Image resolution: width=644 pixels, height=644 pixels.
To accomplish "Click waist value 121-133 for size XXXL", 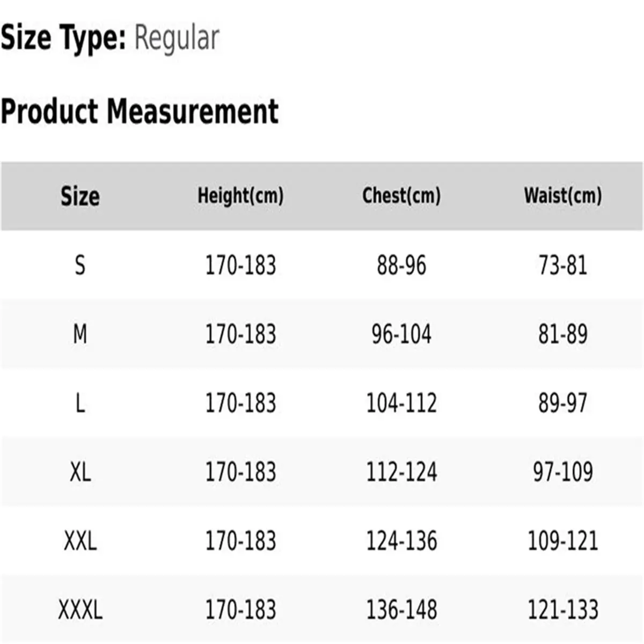I will click(x=563, y=610).
